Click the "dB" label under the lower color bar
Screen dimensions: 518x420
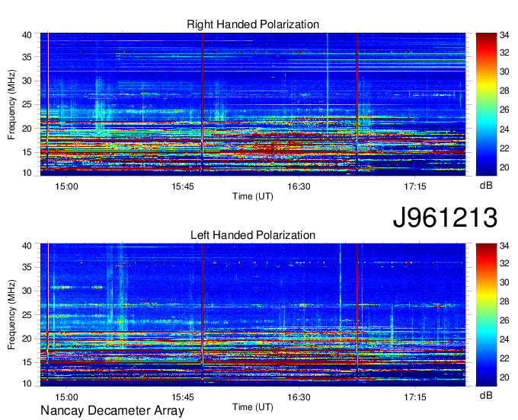click(486, 395)
